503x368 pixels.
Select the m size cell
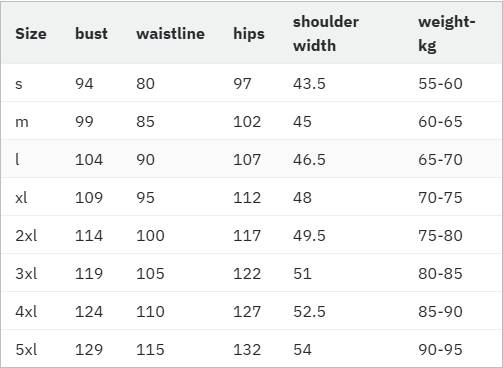(22, 122)
